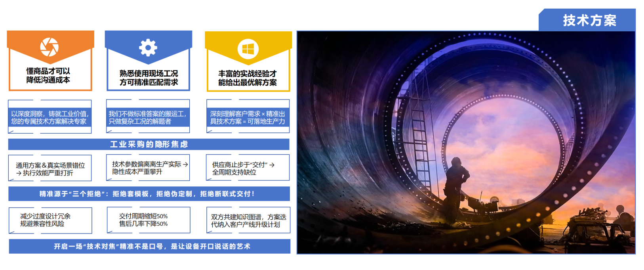Click the gear icon in blue banner
The height and width of the screenshot is (270, 644).
[148, 48]
